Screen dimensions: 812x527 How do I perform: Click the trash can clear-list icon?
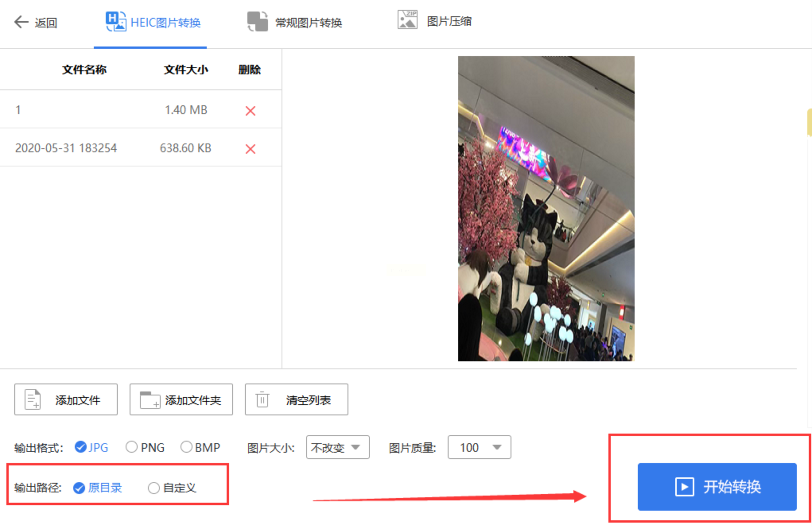[x=262, y=399]
